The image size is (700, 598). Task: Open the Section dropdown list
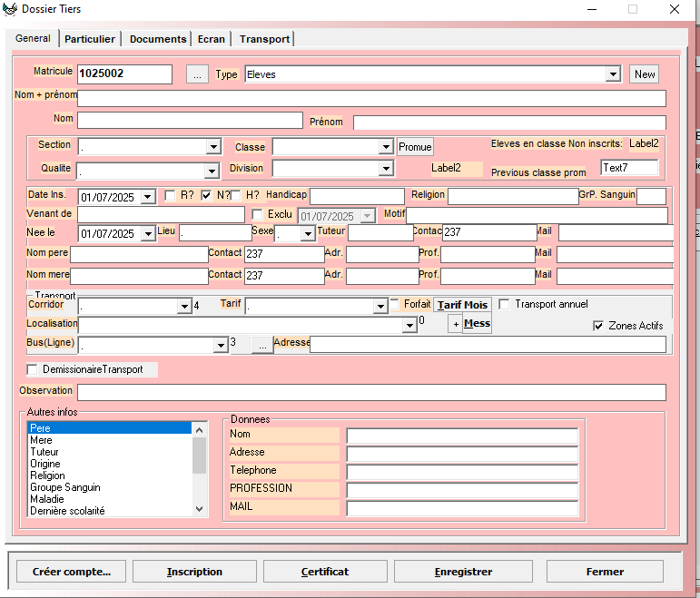point(213,147)
